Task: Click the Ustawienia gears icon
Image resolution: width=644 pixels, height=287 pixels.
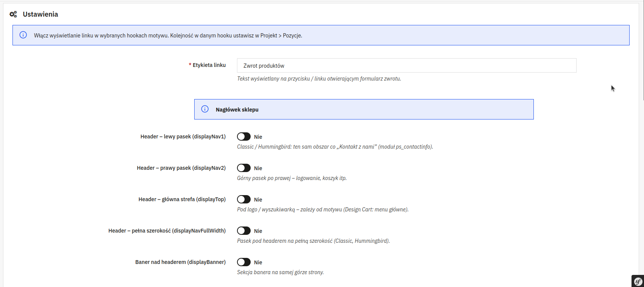Action: click(x=13, y=14)
